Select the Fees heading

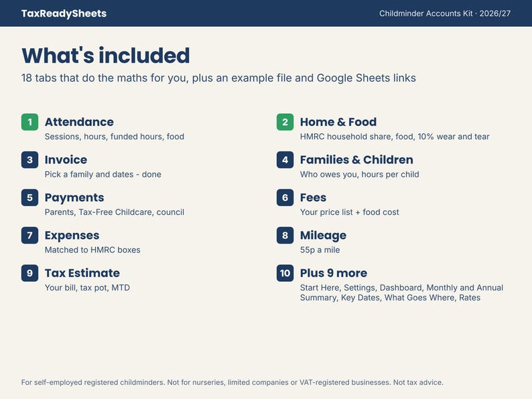(x=313, y=197)
